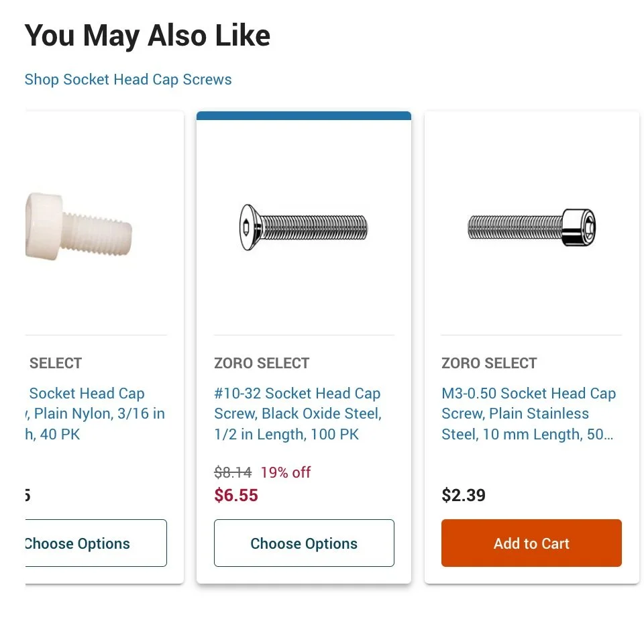Click ZORO SELECT brand above the #10-32 screw
The height and width of the screenshot is (644, 644).
[262, 364]
